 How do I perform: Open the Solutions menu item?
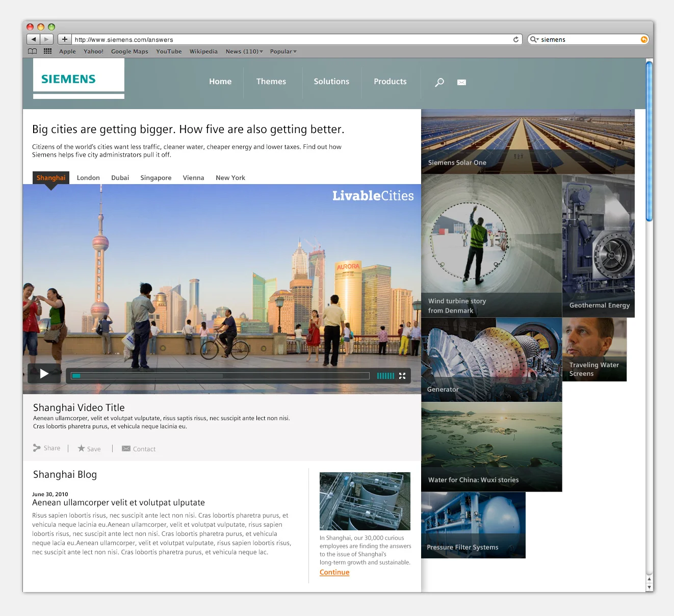pos(331,82)
